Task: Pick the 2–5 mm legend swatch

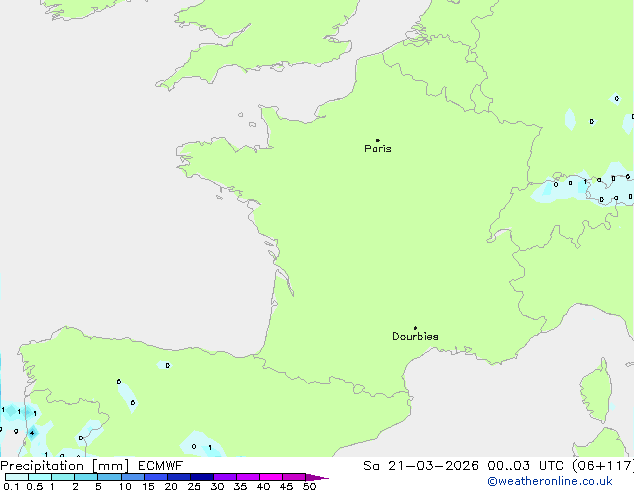Action: [86, 477]
